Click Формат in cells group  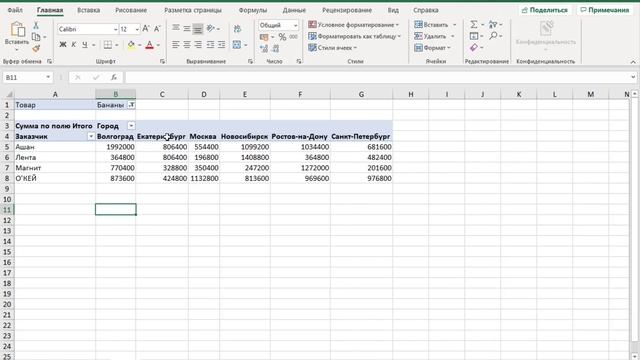[x=432, y=48]
